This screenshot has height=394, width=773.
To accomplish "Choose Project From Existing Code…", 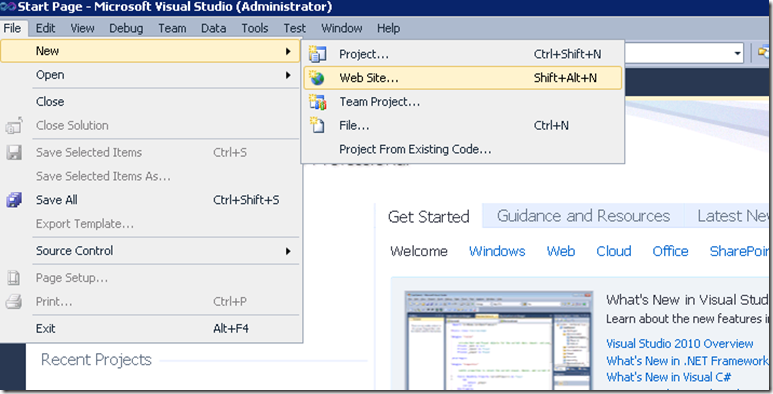I will tap(463, 149).
